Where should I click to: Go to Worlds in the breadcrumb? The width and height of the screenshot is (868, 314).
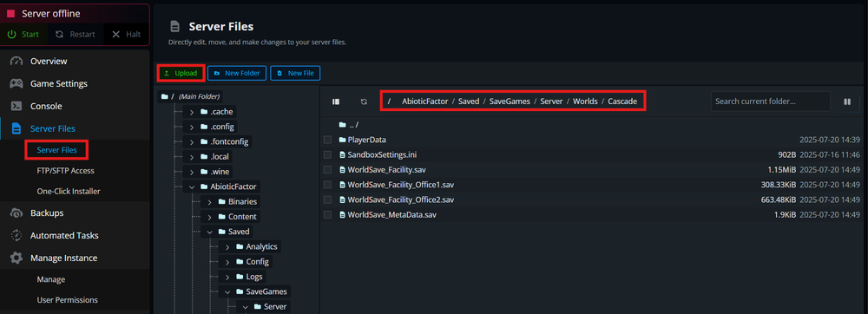point(585,101)
